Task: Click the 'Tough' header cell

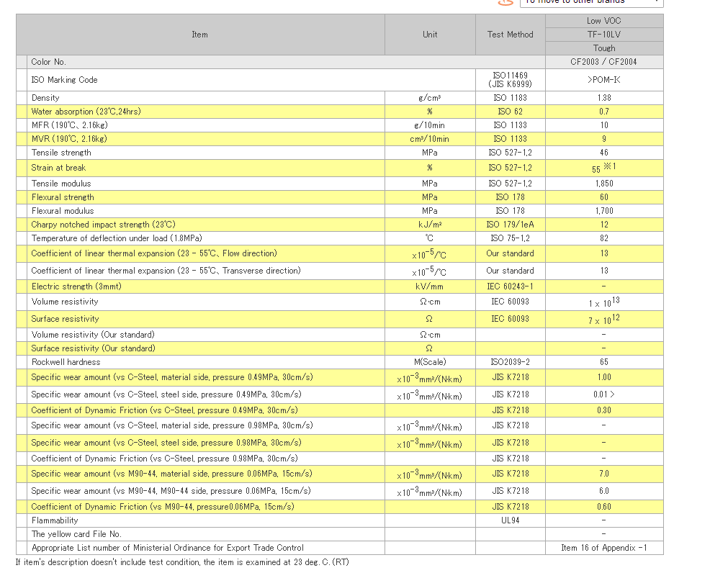Action: [604, 48]
